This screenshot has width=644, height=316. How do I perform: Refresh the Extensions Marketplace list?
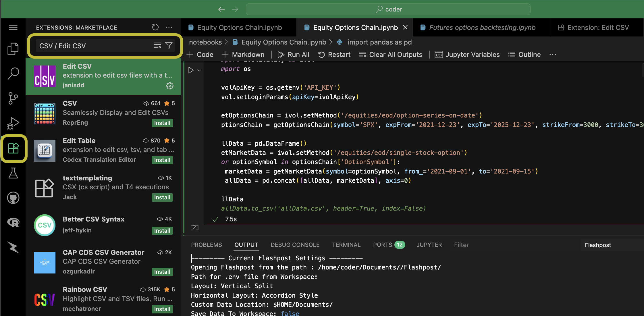coord(155,27)
